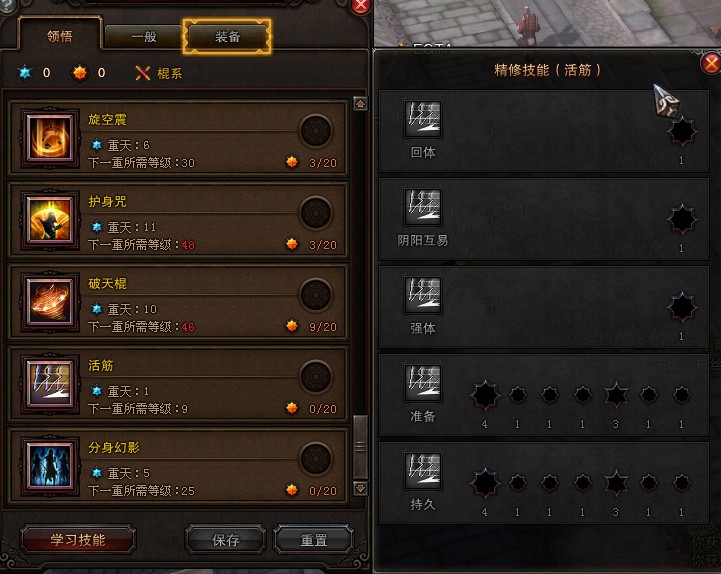Click the 护身咒 skill icon
Viewport: 721px width, 574px height.
pyautogui.click(x=50, y=219)
